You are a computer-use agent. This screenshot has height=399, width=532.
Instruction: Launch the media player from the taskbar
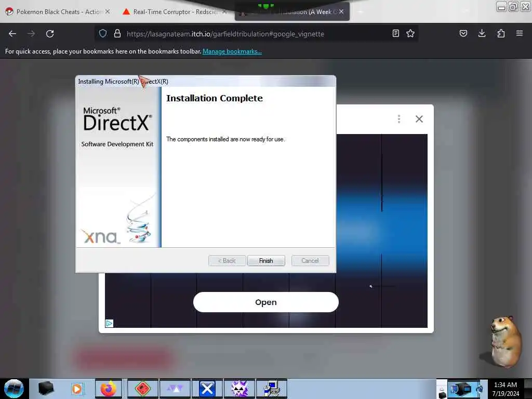77,389
